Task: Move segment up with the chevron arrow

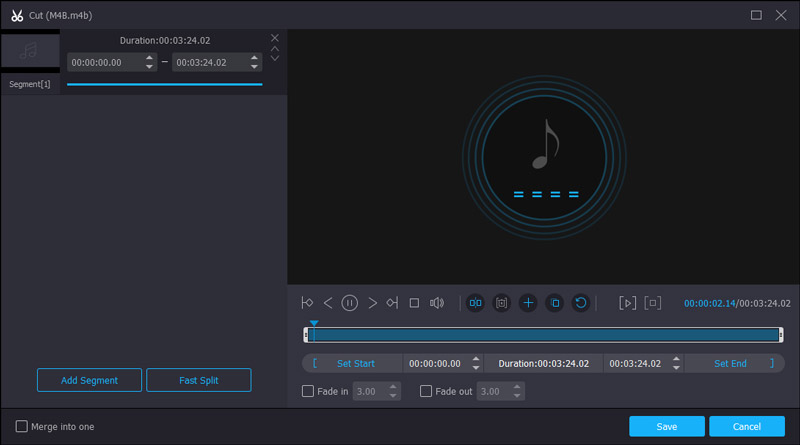Action: click(275, 48)
